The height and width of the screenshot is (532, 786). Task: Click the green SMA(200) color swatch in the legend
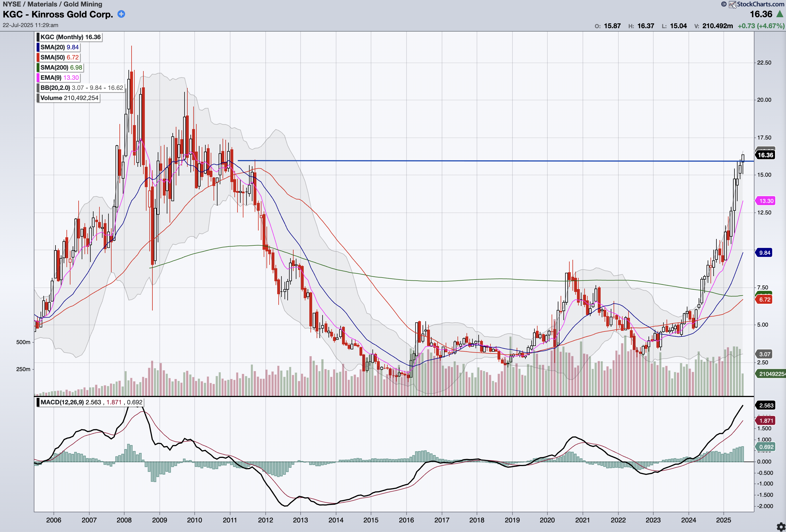pos(38,68)
